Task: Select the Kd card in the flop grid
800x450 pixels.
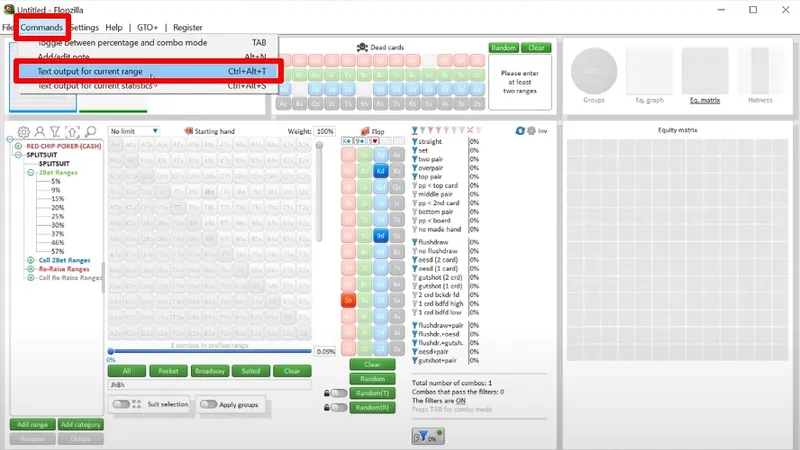Action: (x=380, y=171)
